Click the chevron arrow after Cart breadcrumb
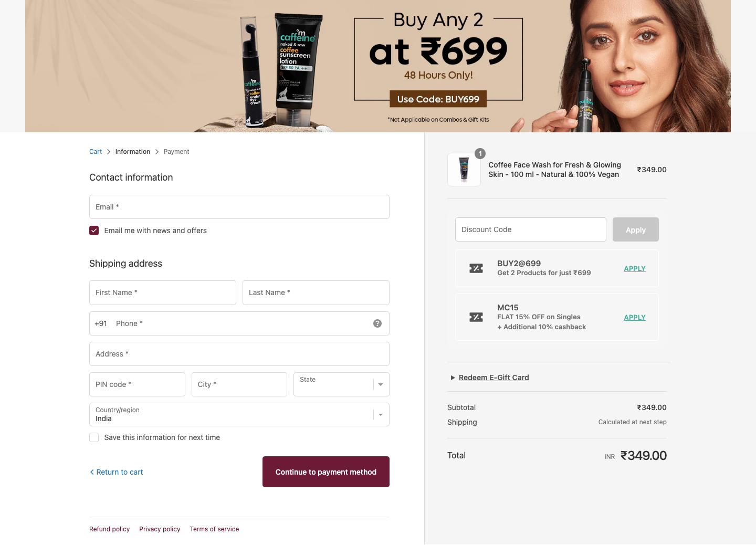The height and width of the screenshot is (545, 756). coord(109,152)
